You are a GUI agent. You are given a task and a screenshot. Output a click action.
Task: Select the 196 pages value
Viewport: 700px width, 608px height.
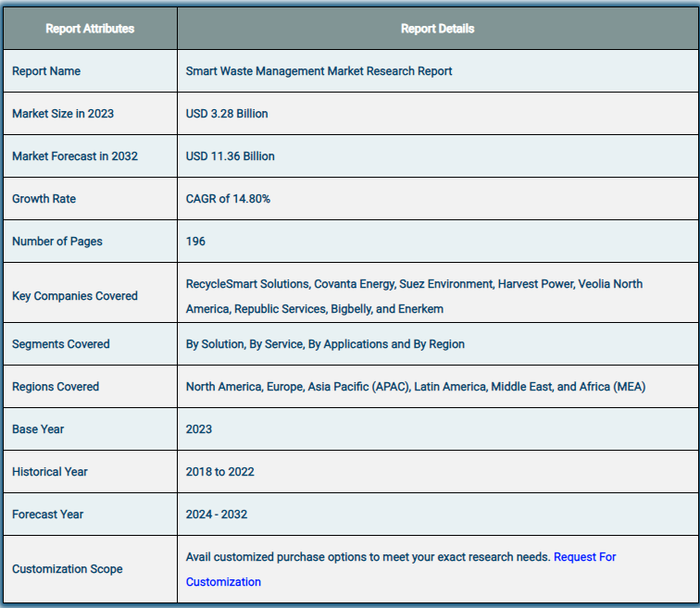[x=195, y=242]
